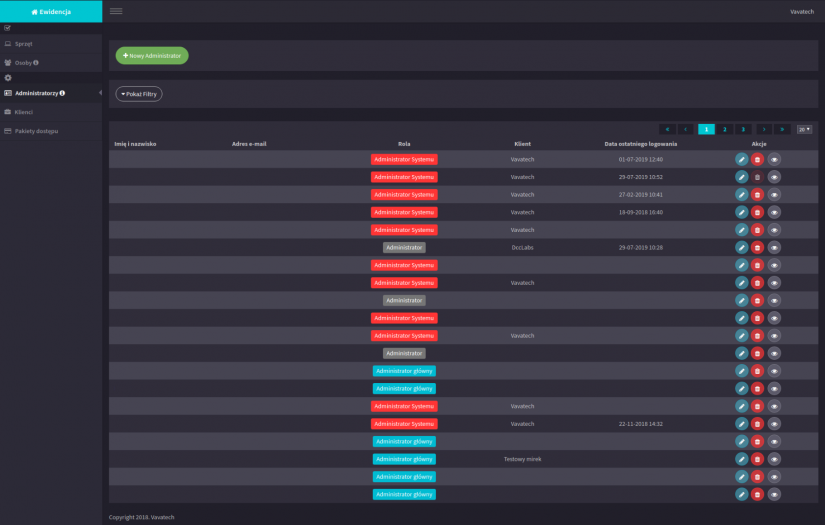This screenshot has width=825, height=525.
Task: Open the Vavatech user menu
Action: pyautogui.click(x=802, y=12)
